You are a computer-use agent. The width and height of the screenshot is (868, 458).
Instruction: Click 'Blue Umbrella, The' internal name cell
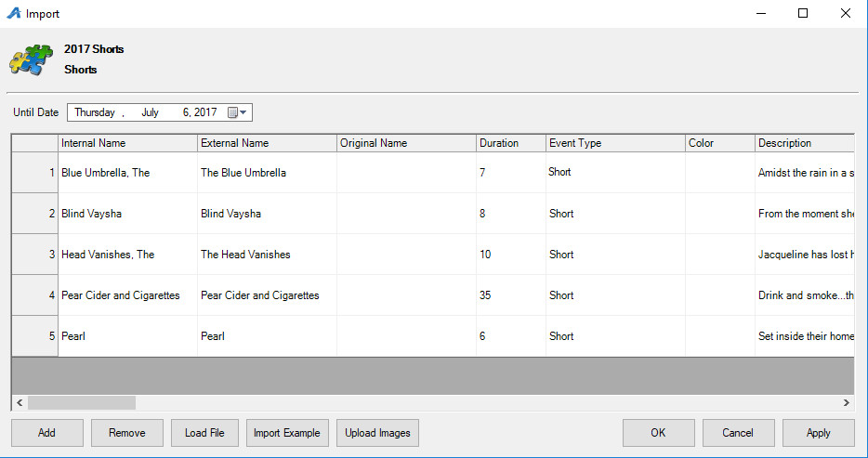click(127, 173)
